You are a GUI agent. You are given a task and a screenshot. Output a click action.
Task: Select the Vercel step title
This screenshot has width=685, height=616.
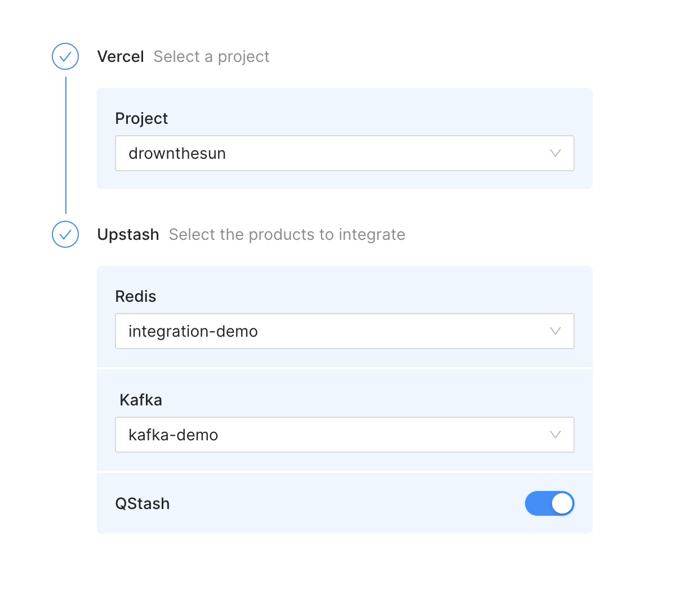121,57
